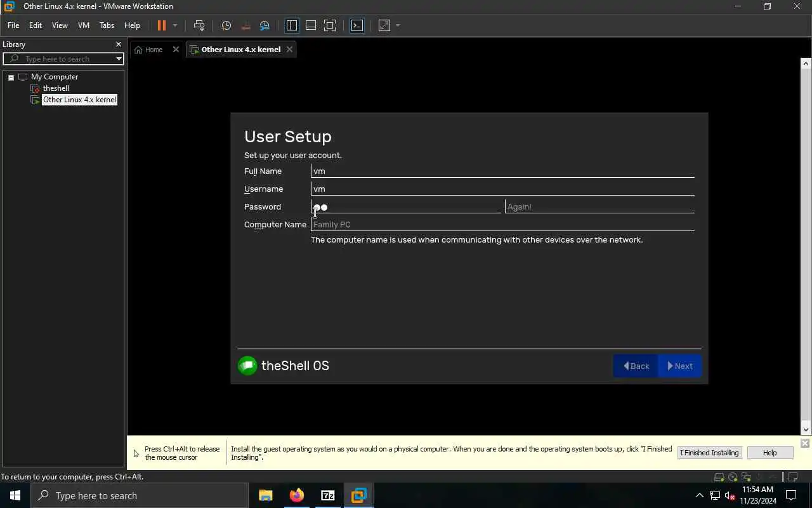Click the theShell OS logo icon
Screen dimensions: 812x508
pyautogui.click(x=247, y=366)
